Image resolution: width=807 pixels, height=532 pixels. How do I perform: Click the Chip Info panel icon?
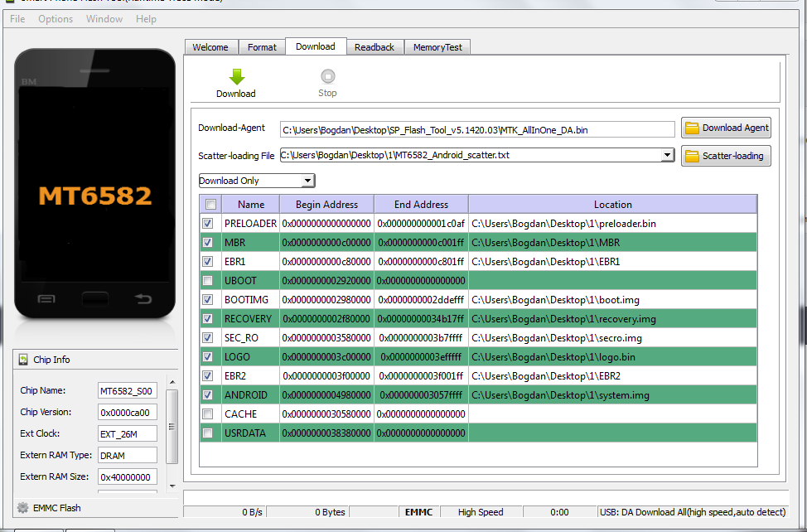(x=23, y=360)
